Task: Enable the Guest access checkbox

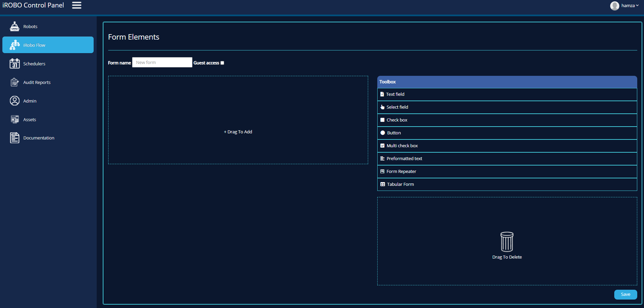Action: tap(222, 63)
